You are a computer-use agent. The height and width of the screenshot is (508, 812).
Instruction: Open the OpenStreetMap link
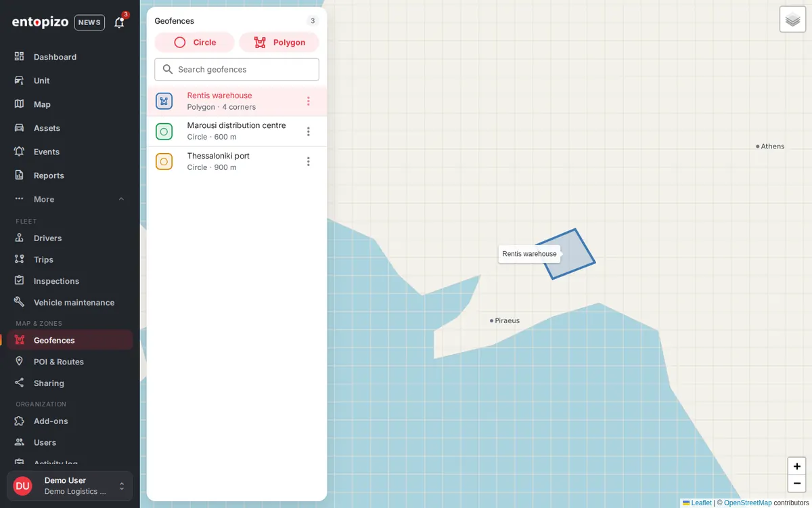click(x=748, y=503)
